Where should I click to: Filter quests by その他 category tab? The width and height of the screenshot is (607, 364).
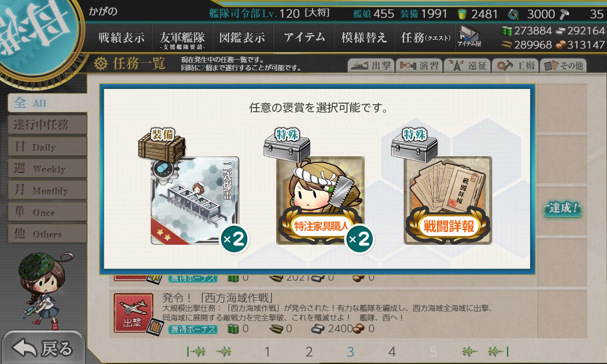click(562, 66)
